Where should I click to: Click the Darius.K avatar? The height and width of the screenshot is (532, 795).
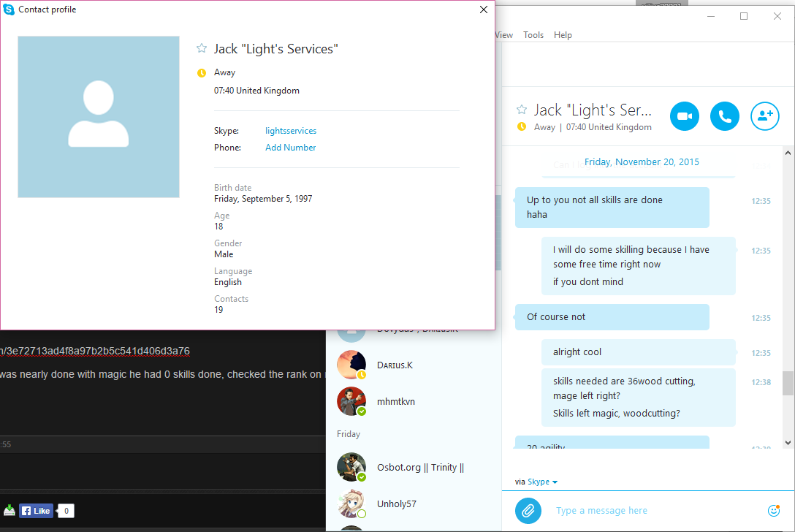coord(351,365)
